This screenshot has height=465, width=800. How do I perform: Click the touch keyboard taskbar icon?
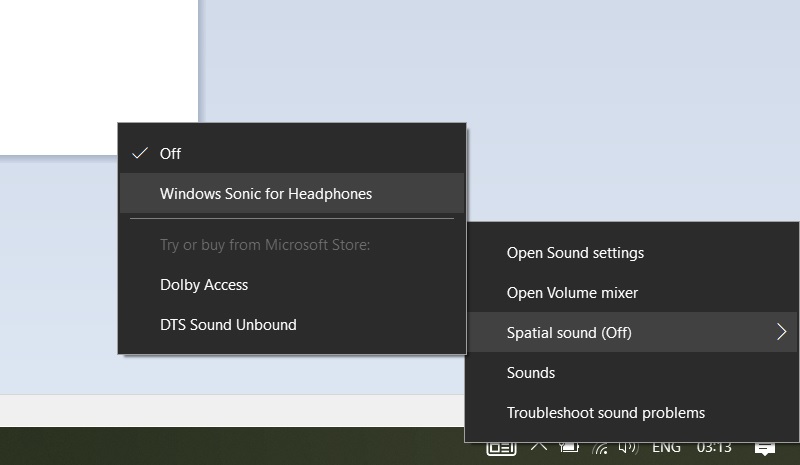tap(501, 448)
